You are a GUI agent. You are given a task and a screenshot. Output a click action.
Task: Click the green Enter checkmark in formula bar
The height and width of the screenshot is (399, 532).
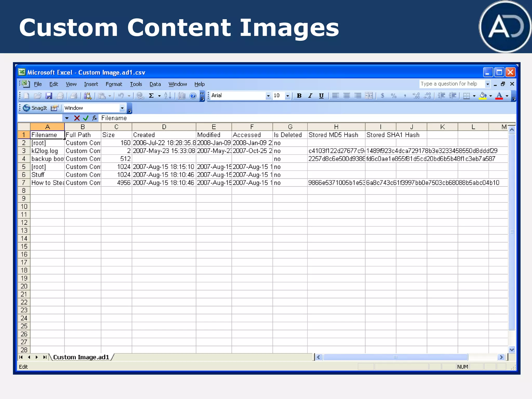(x=85, y=118)
